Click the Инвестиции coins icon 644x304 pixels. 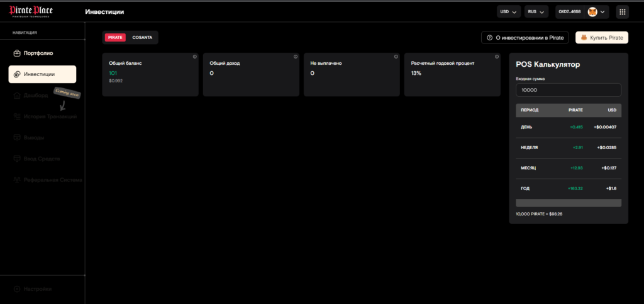click(x=17, y=74)
